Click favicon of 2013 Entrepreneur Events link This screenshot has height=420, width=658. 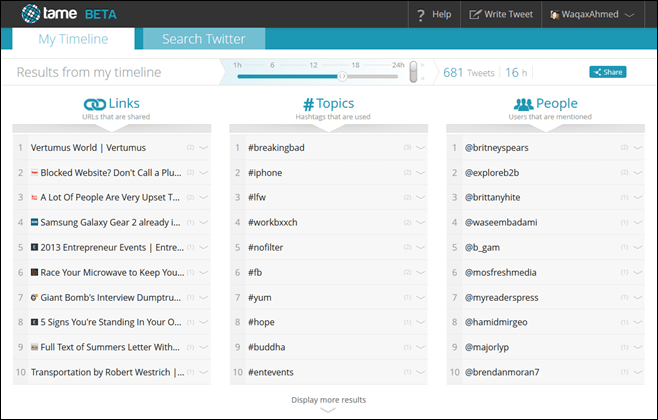point(34,247)
